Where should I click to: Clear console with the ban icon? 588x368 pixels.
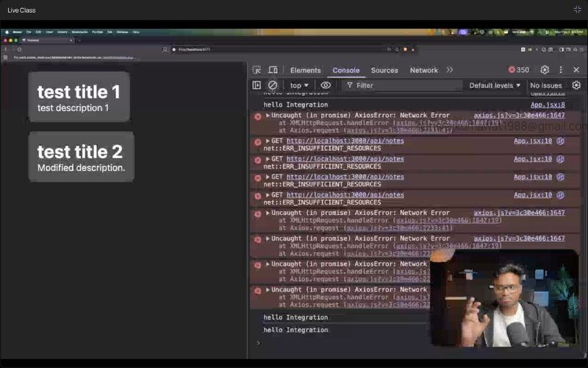point(273,85)
